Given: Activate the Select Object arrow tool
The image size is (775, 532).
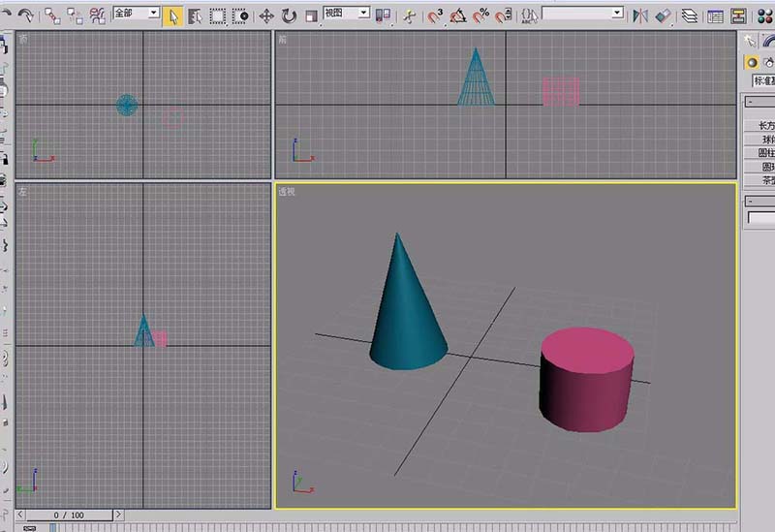Looking at the screenshot, I should pyautogui.click(x=172, y=16).
